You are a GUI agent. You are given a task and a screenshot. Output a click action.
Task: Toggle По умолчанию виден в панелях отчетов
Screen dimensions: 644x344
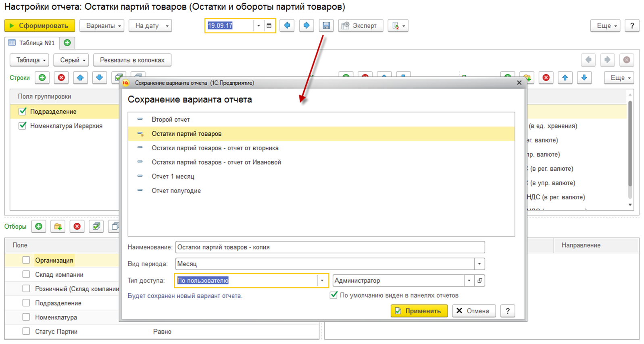pos(333,295)
